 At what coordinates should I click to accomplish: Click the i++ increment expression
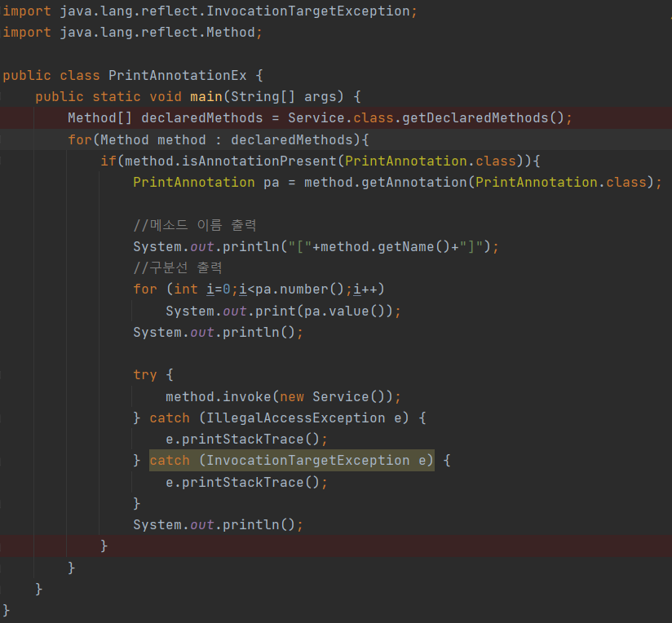click(365, 289)
